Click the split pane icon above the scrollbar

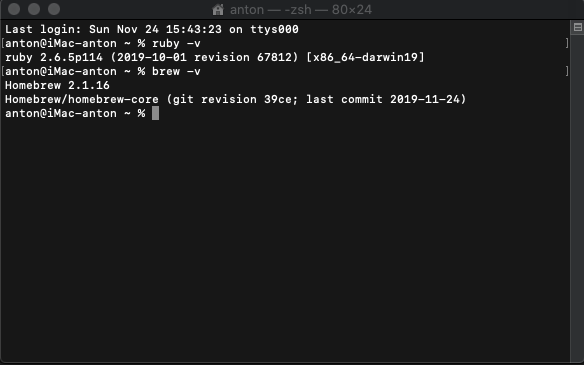pyautogui.click(x=577, y=27)
